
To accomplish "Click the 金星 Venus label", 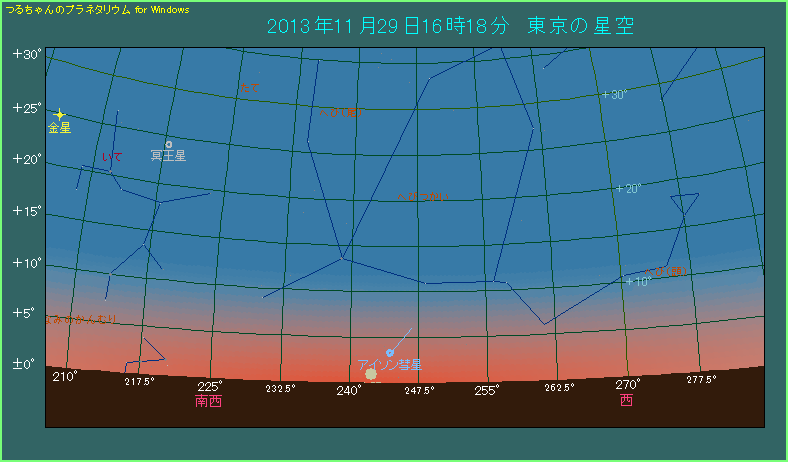I will tap(59, 129).
